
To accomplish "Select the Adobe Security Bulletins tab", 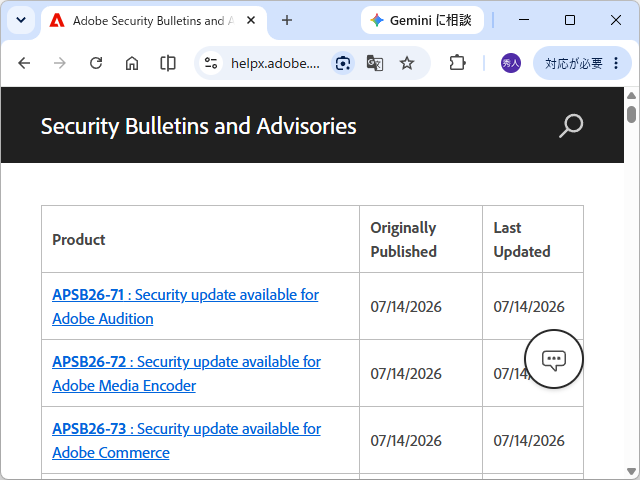I will pyautogui.click(x=154, y=20).
